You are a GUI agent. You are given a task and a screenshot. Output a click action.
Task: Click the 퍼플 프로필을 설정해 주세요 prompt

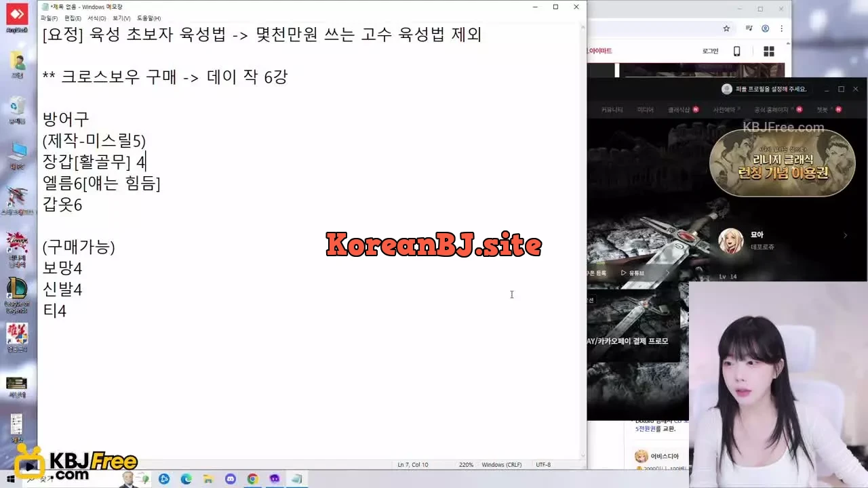click(x=764, y=89)
